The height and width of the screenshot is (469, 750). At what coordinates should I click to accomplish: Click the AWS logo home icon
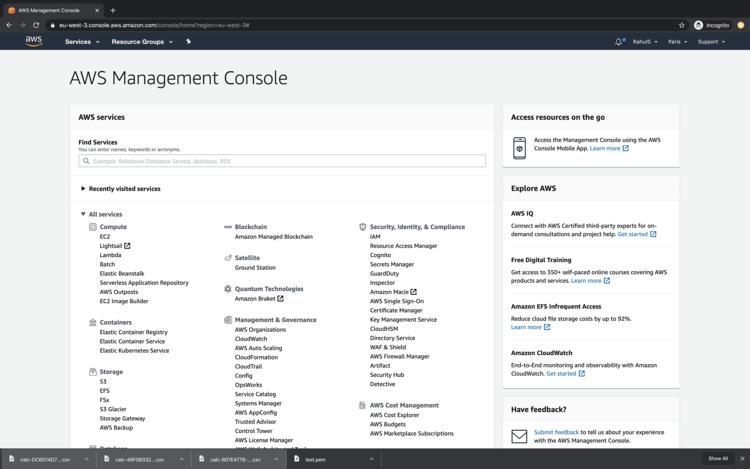[x=34, y=42]
